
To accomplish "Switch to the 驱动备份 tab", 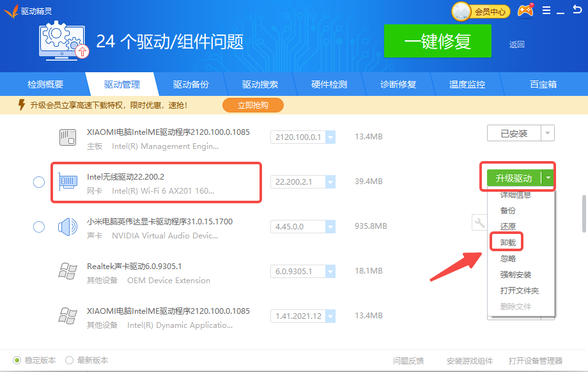I will 190,84.
